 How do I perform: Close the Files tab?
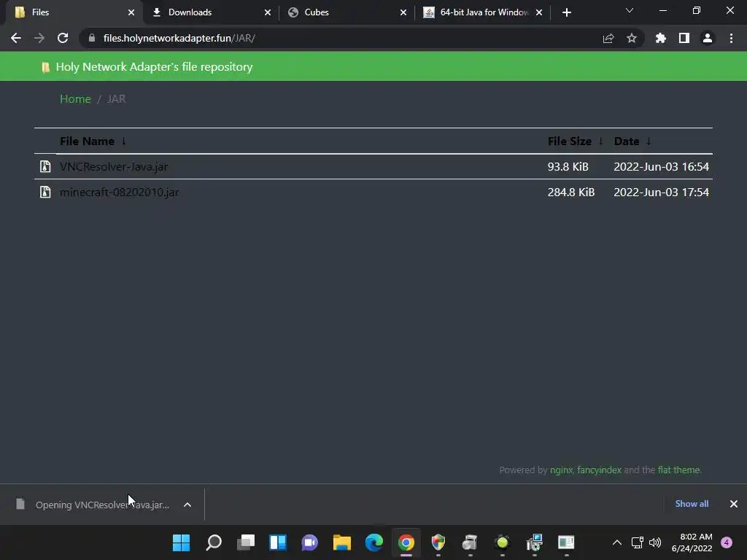(131, 12)
